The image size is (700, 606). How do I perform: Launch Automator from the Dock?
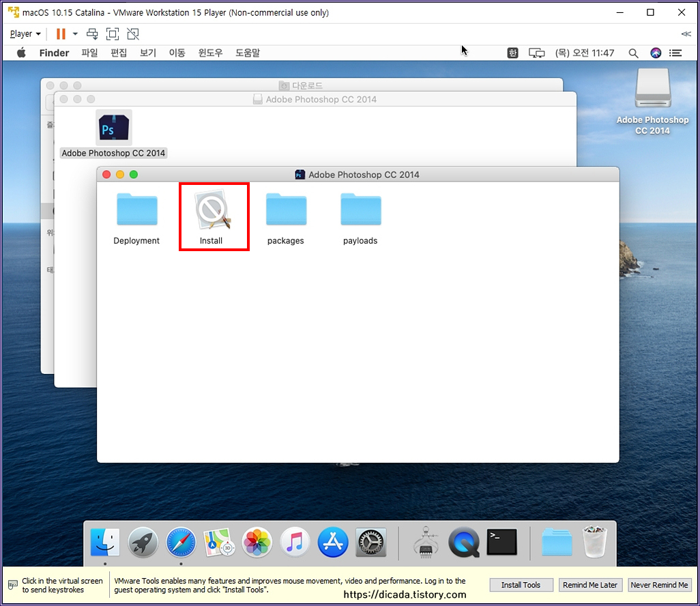[x=426, y=542]
